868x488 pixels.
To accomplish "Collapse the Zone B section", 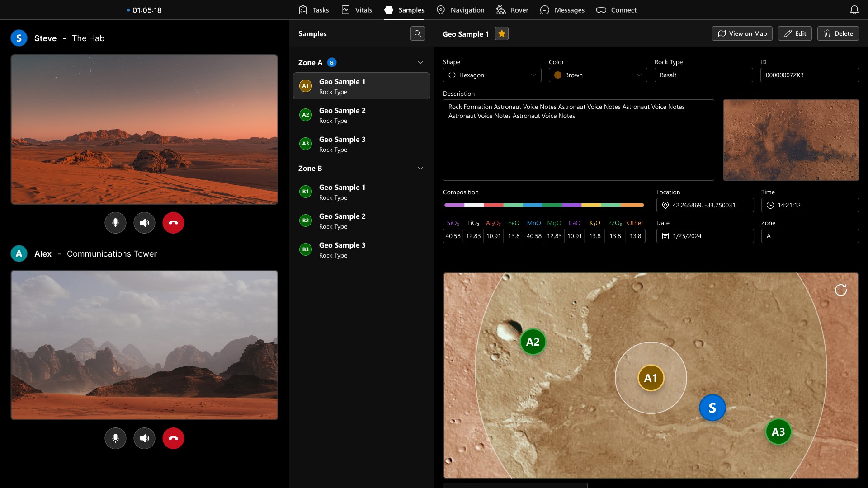I will (x=420, y=168).
